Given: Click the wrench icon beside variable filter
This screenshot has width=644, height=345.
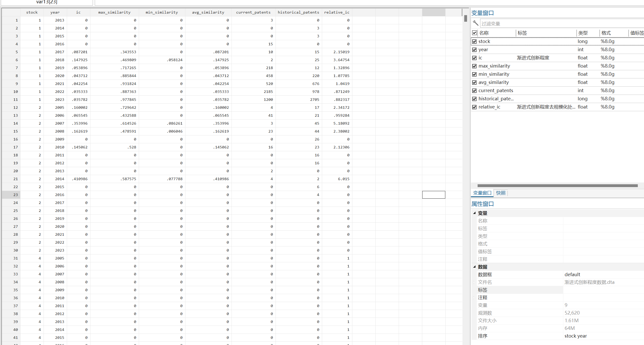Looking at the screenshot, I should [475, 23].
